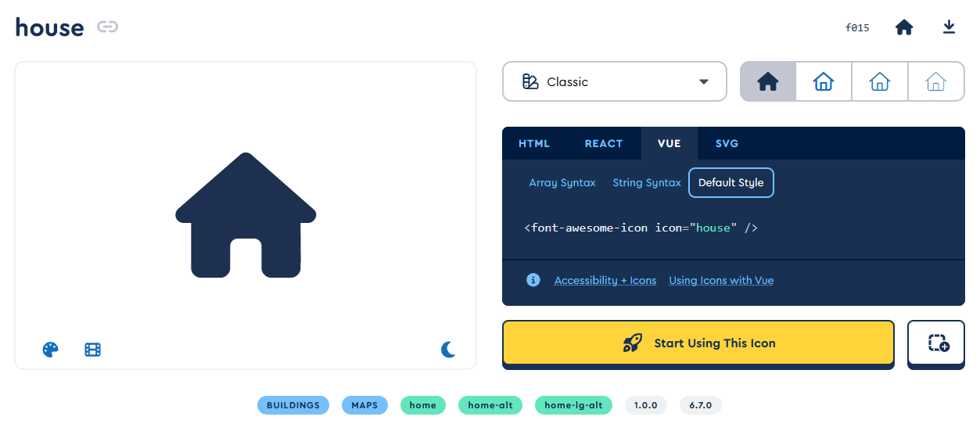
Task: Open Using Icons with Vue link
Action: coord(721,280)
